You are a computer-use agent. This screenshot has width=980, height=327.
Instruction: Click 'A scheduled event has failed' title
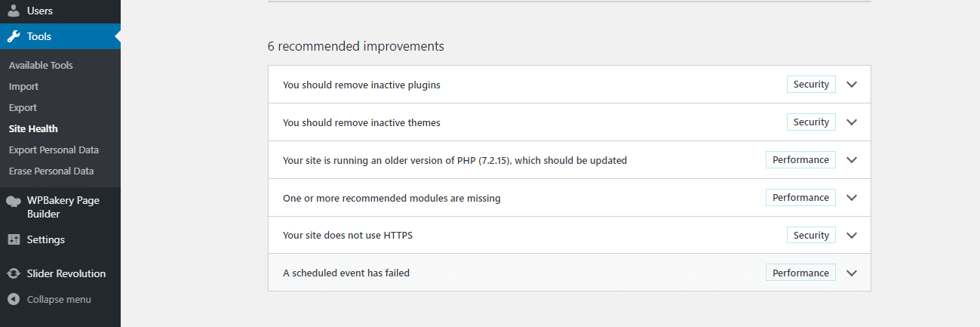[346, 273]
